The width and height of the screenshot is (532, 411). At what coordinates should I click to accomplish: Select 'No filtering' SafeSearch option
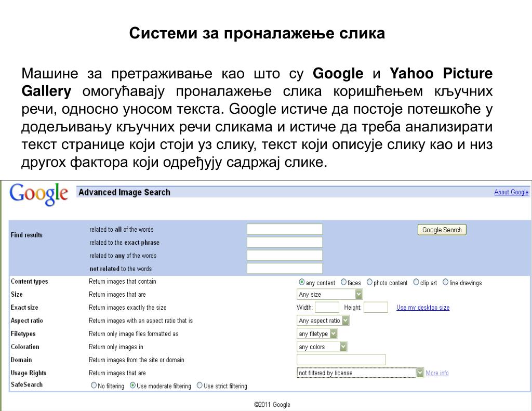pos(94,385)
